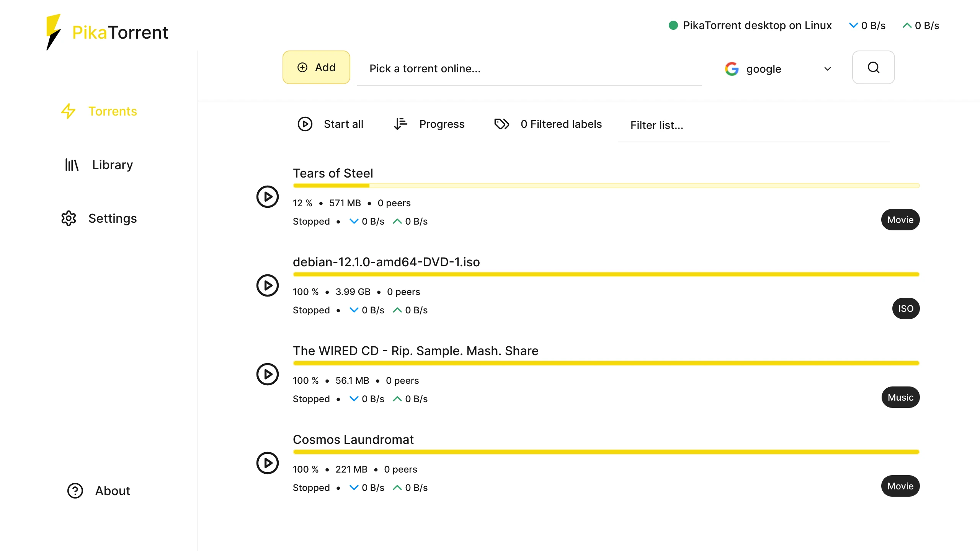Click play icon for Cosmos Laundromat
The width and height of the screenshot is (980, 551).
coord(267,463)
